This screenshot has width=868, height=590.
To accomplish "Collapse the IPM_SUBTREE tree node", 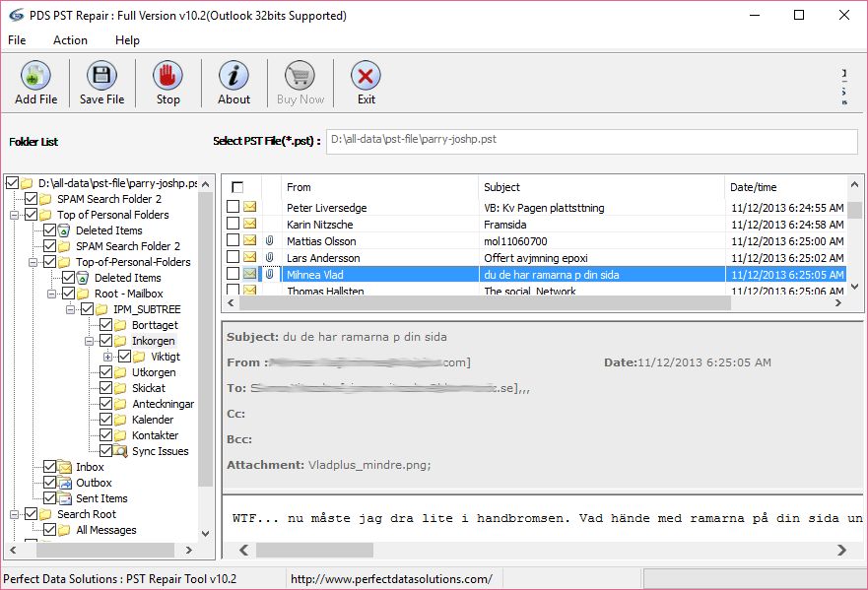I will (x=71, y=309).
